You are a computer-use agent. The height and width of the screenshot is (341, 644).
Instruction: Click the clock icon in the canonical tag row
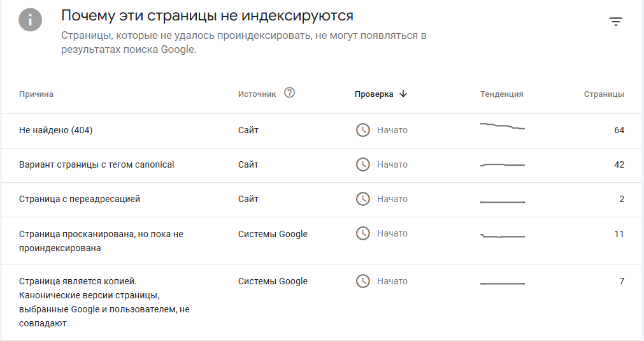[362, 164]
